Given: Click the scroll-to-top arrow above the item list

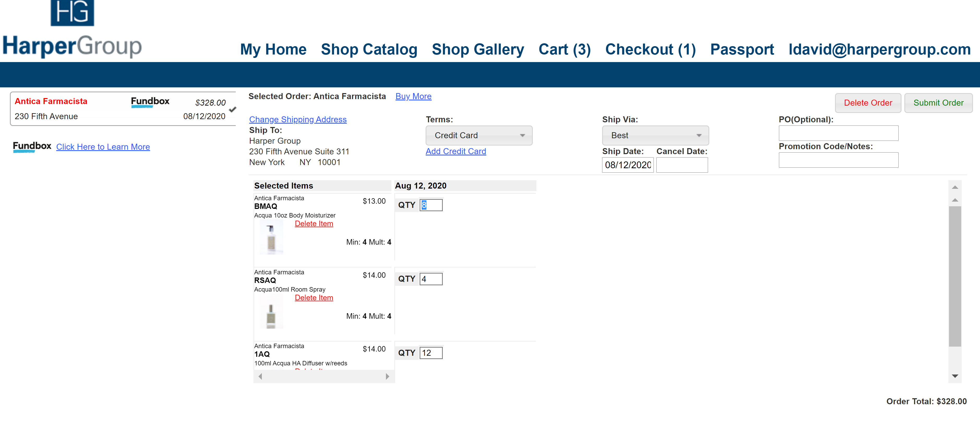Looking at the screenshot, I should (955, 187).
